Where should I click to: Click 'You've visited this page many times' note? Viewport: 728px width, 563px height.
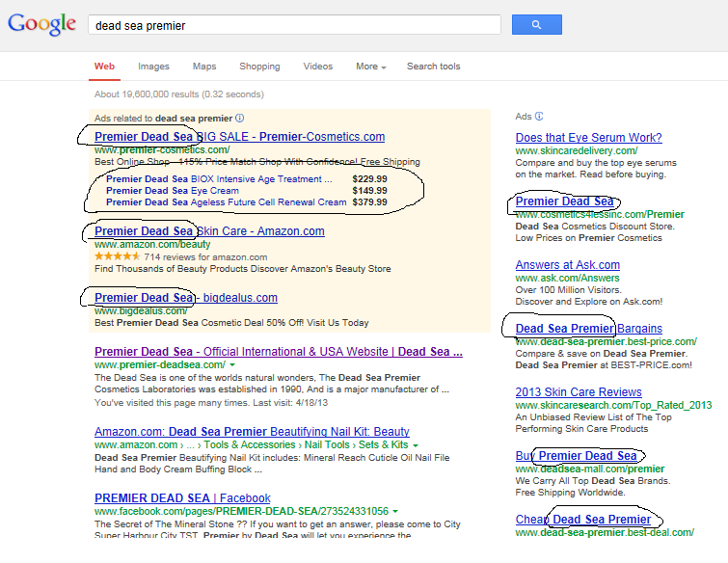[x=211, y=403]
